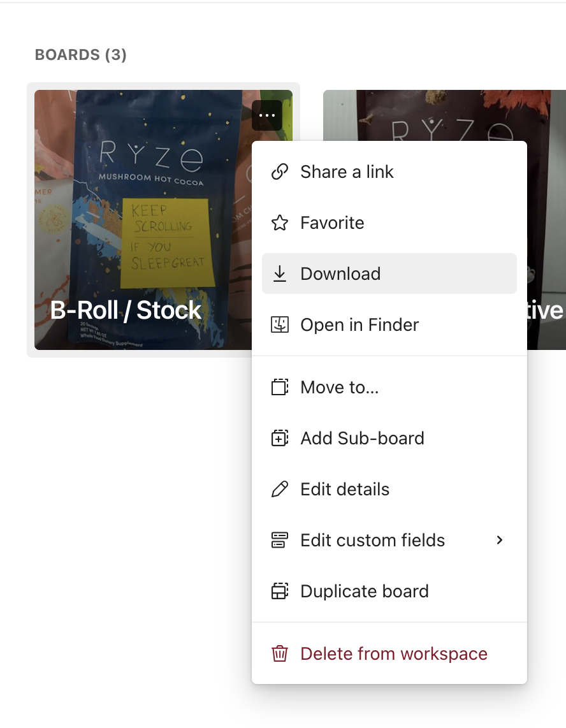Image resolution: width=566 pixels, height=728 pixels.
Task: Click the Favorite star icon
Action: (x=280, y=223)
